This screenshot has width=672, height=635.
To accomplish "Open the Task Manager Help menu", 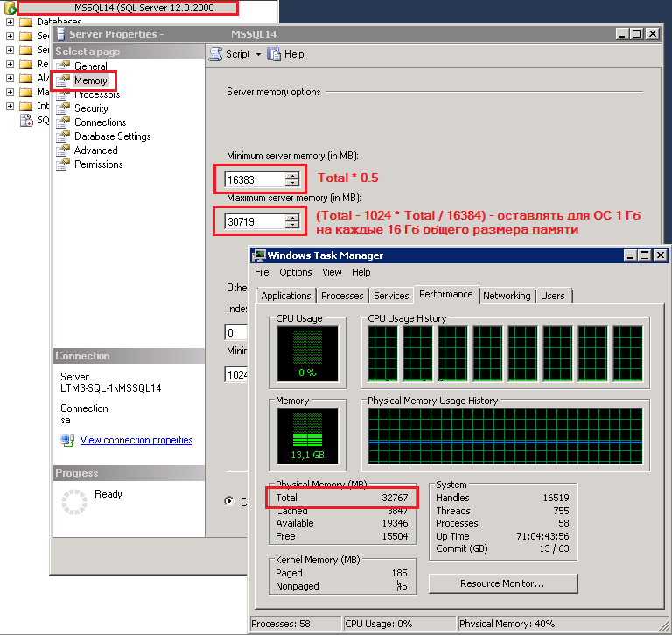I will (360, 272).
